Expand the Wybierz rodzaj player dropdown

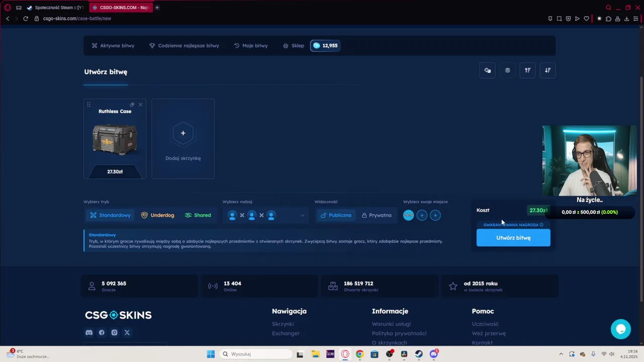click(x=265, y=215)
